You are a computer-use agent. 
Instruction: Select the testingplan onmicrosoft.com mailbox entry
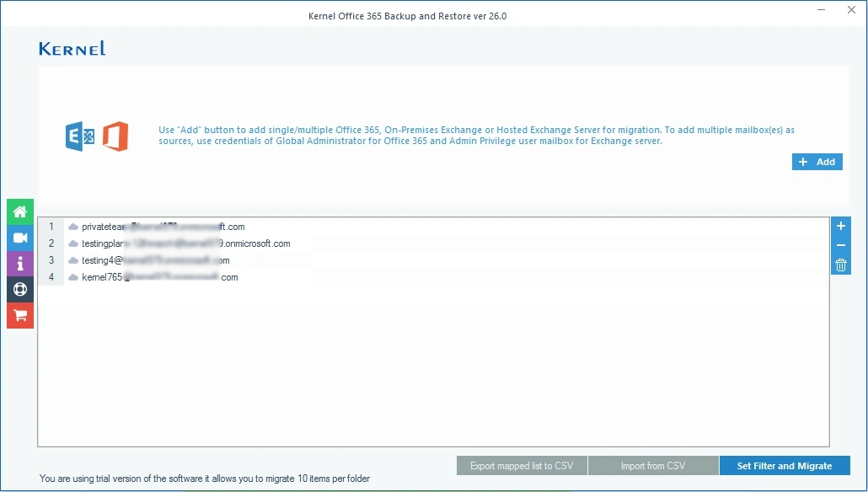(x=186, y=243)
